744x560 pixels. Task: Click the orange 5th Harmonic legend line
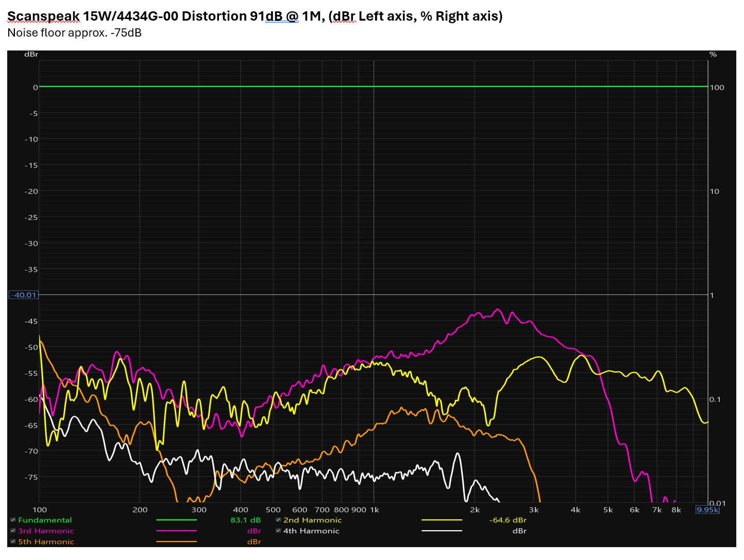click(176, 542)
